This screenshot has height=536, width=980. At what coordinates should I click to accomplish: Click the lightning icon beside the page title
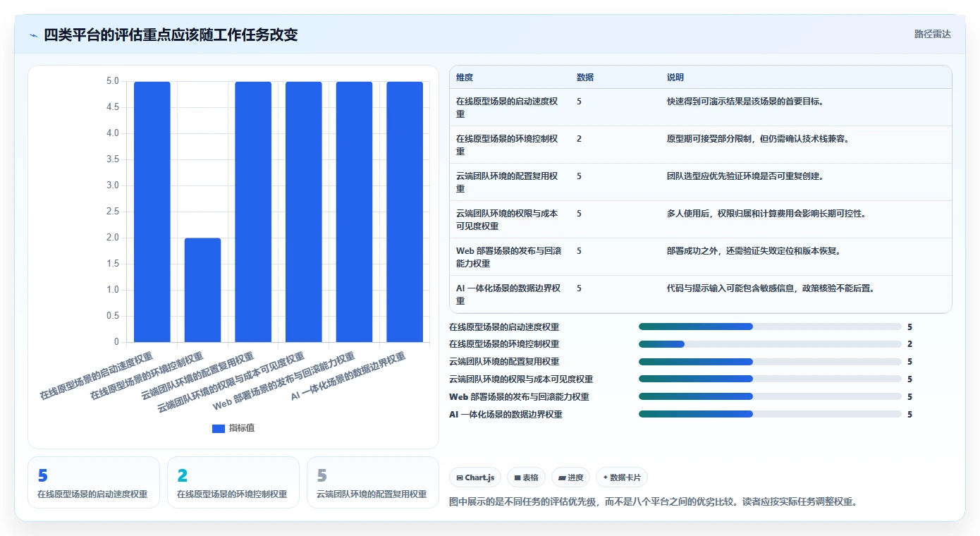point(33,35)
